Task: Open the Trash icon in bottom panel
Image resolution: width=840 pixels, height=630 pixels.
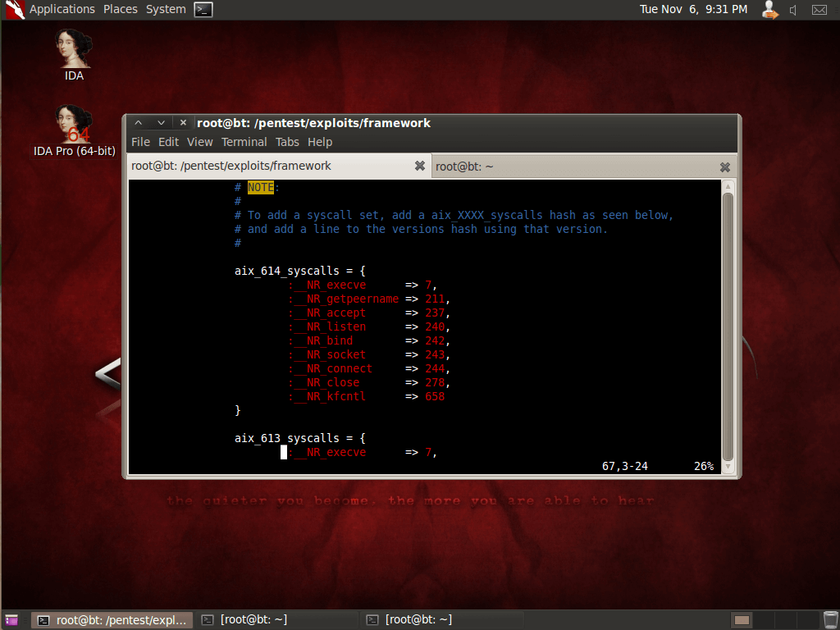Action: coord(830,619)
